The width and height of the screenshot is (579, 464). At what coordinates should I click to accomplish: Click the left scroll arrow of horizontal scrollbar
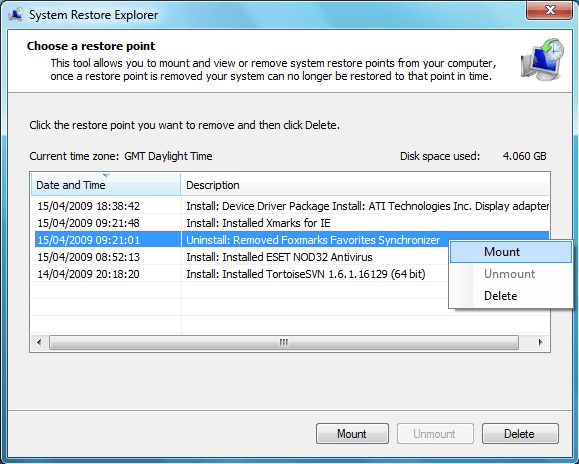point(40,343)
